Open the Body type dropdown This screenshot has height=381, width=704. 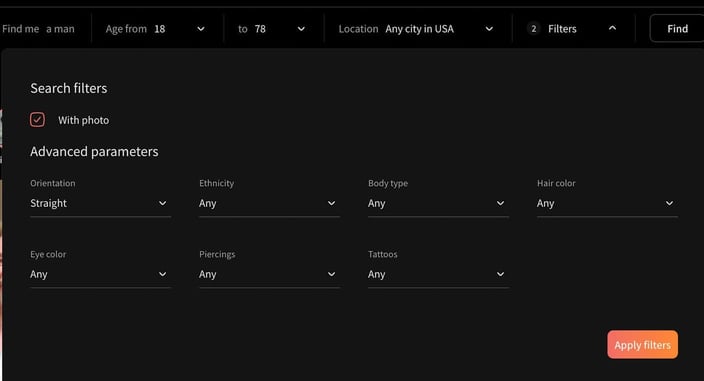click(438, 203)
